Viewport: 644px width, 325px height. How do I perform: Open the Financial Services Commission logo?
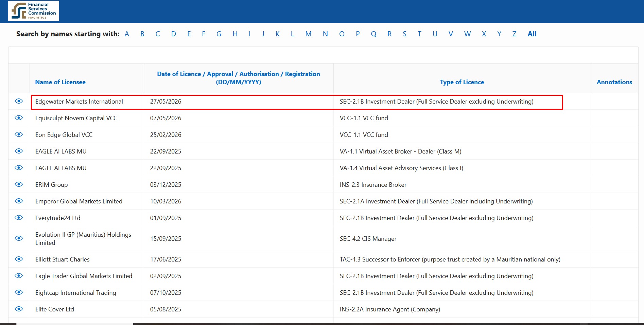pos(34,11)
